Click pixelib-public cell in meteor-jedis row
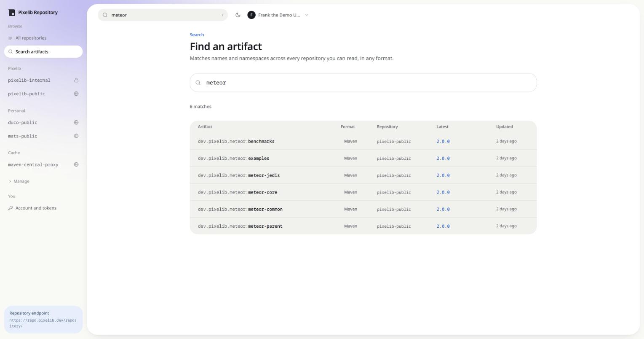 click(394, 175)
